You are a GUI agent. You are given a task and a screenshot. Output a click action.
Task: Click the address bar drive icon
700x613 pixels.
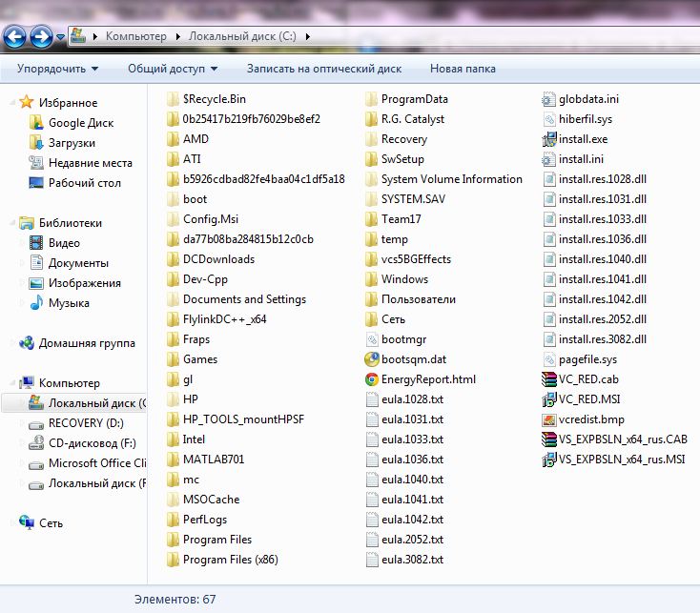click(x=78, y=35)
